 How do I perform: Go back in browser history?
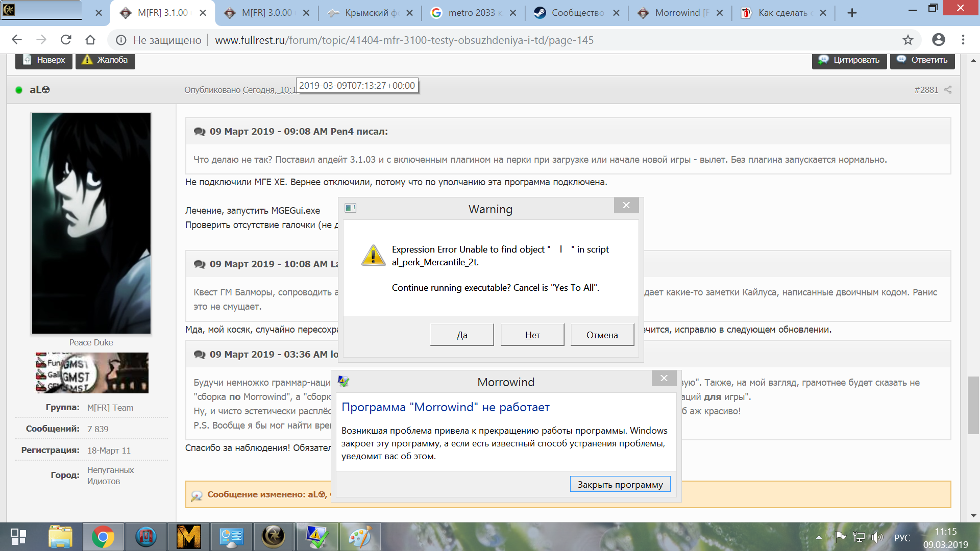click(x=17, y=40)
